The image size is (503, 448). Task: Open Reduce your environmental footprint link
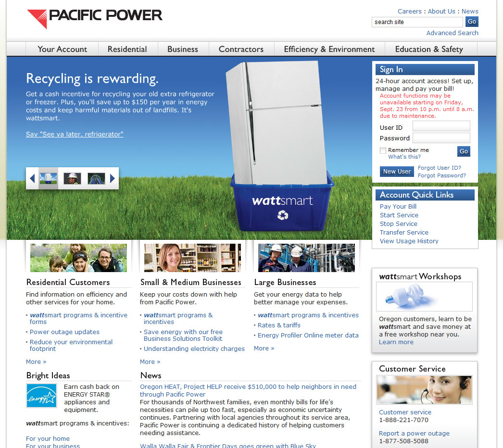coord(71,346)
